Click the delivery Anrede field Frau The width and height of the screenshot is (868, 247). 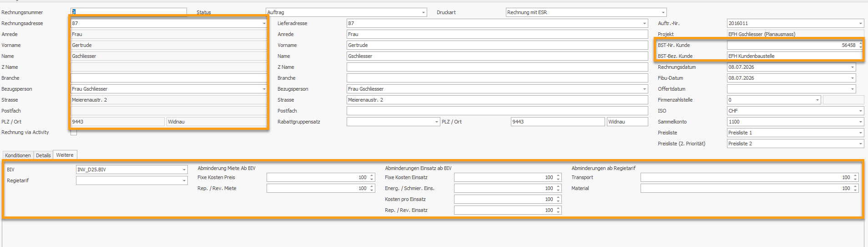pos(497,34)
